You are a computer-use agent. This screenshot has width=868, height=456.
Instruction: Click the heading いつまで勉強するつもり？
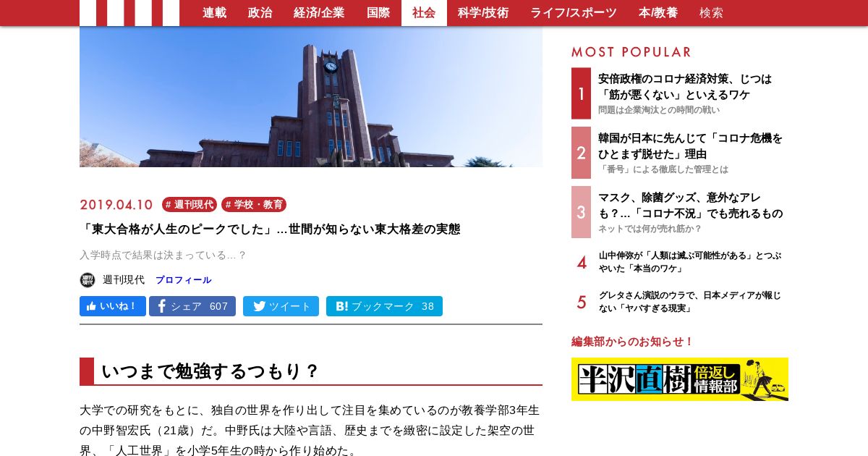click(210, 371)
